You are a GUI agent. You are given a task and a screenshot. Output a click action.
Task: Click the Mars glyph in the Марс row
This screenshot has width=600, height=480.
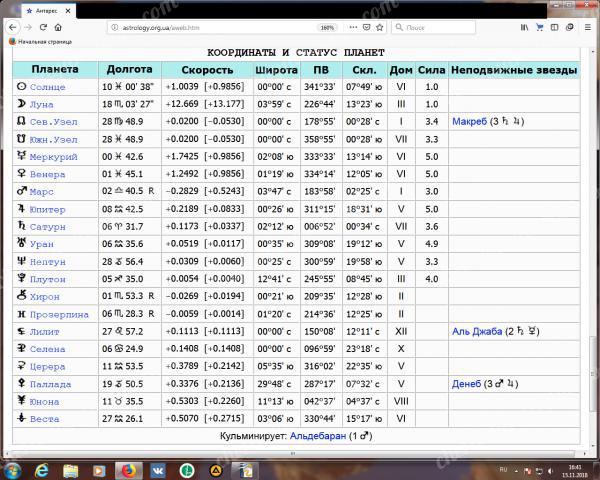click(21, 190)
